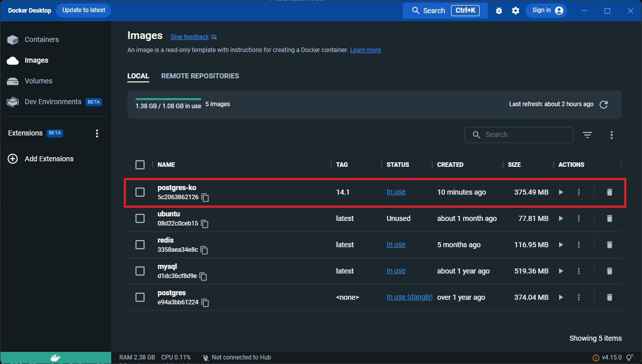Image resolution: width=642 pixels, height=364 pixels.
Task: Click the Not connected to Hub icon
Action: tap(205, 358)
